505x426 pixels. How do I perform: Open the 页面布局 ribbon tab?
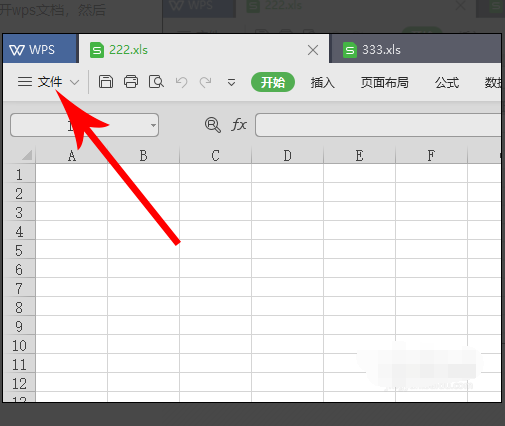385,82
